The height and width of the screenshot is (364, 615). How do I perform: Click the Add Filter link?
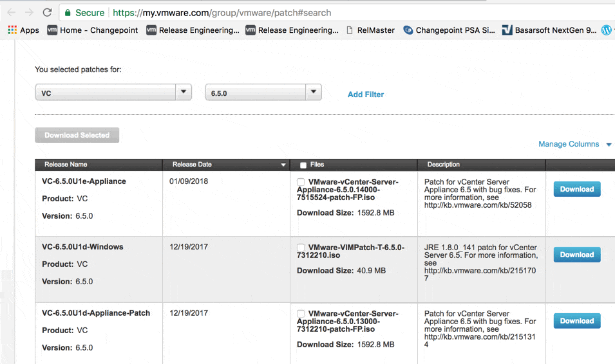tap(365, 95)
